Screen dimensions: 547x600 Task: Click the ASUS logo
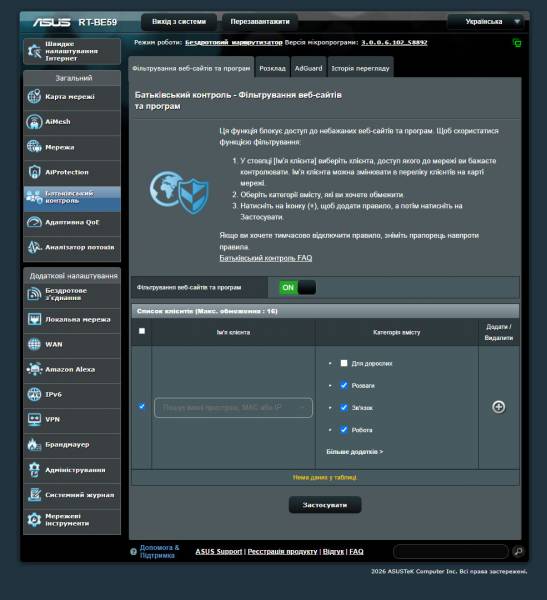pos(52,22)
